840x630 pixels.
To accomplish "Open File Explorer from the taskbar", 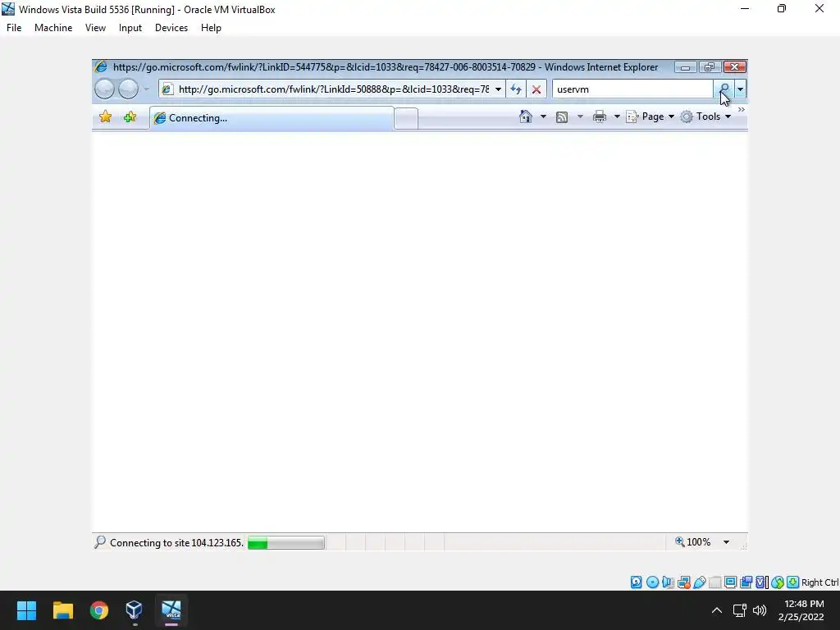I will [x=62, y=610].
